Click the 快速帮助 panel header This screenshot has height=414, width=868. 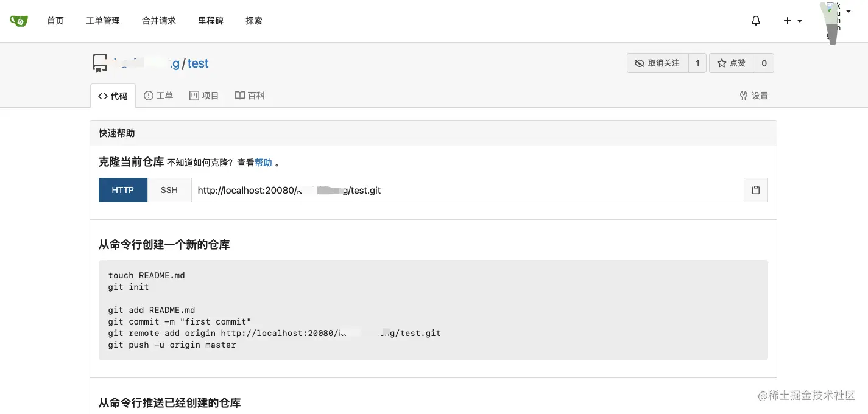click(x=433, y=133)
